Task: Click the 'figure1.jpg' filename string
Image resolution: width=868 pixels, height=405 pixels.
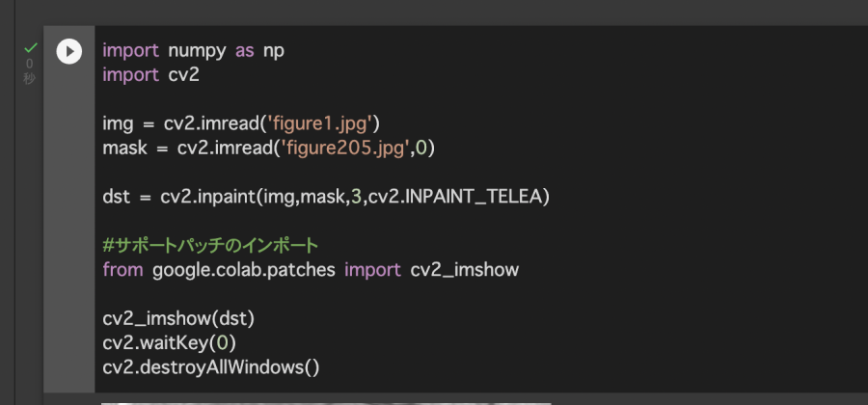Action: point(324,123)
